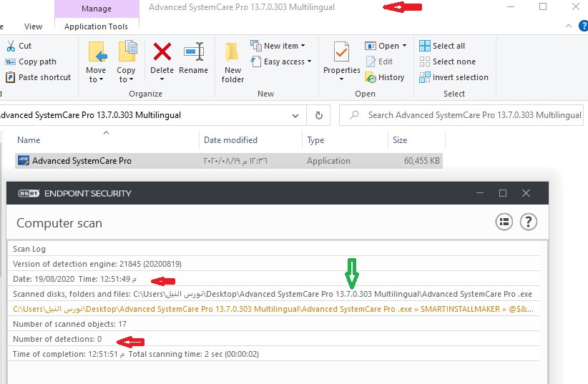This screenshot has width=588, height=384.
Task: Expand the address bar history dropdown
Action: click(x=295, y=115)
